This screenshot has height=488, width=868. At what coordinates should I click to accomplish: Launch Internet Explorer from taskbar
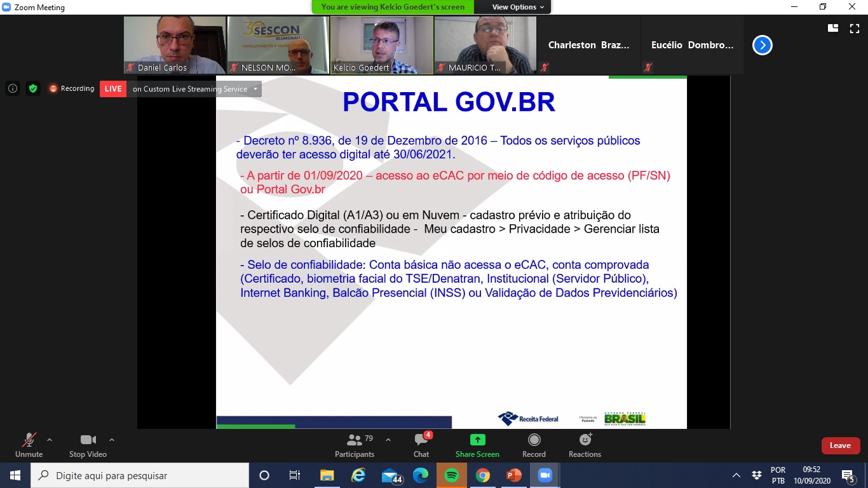(x=358, y=475)
